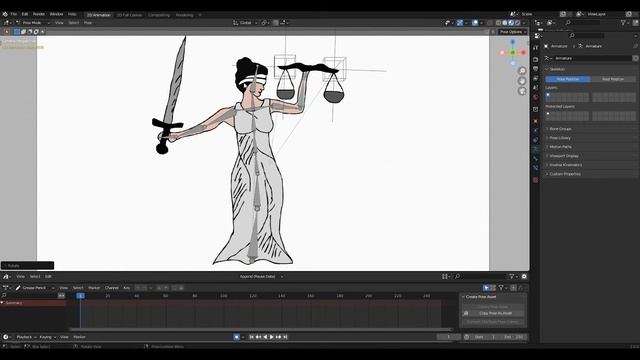The image size is (640, 360).
Task: Open the Keying popover in timeline
Action: [48, 337]
